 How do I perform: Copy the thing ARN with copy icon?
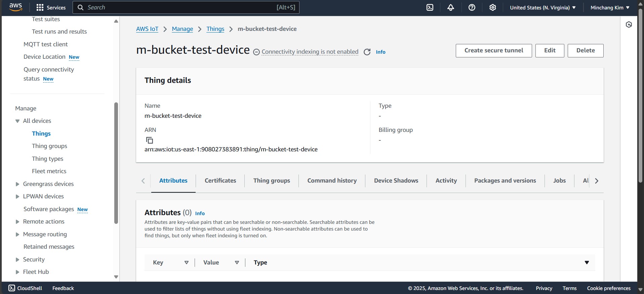(x=149, y=140)
